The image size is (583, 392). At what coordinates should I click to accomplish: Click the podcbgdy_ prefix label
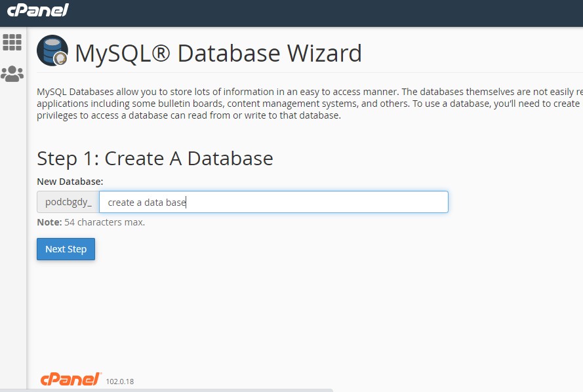[68, 202]
